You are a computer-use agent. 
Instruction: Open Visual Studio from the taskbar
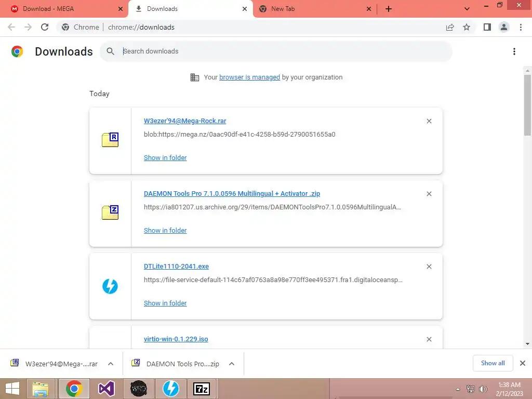coord(106,389)
